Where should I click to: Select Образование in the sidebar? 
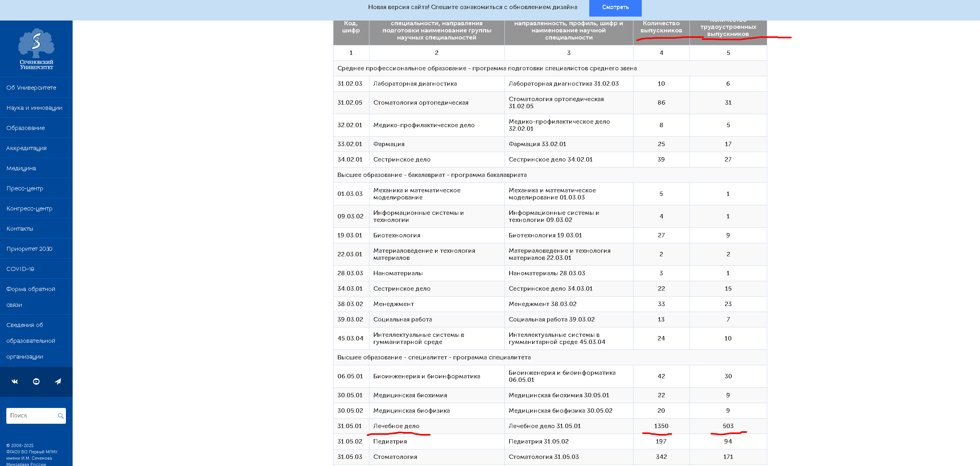point(26,128)
